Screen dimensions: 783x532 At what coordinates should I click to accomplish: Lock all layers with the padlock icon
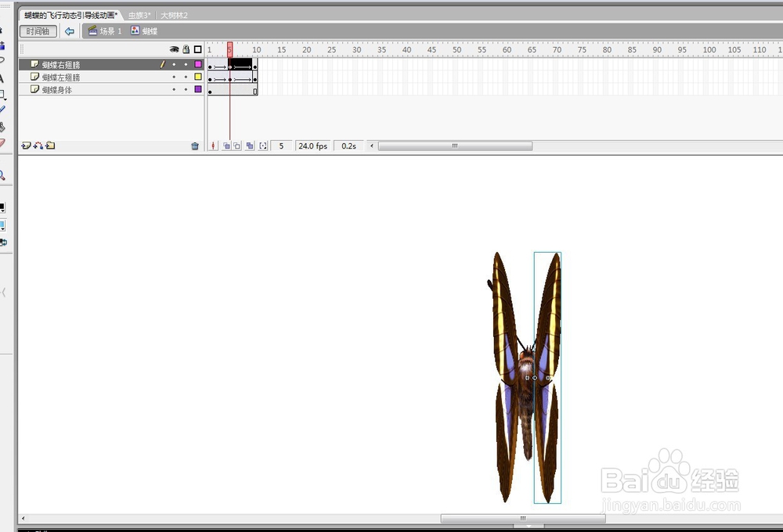[x=186, y=49]
